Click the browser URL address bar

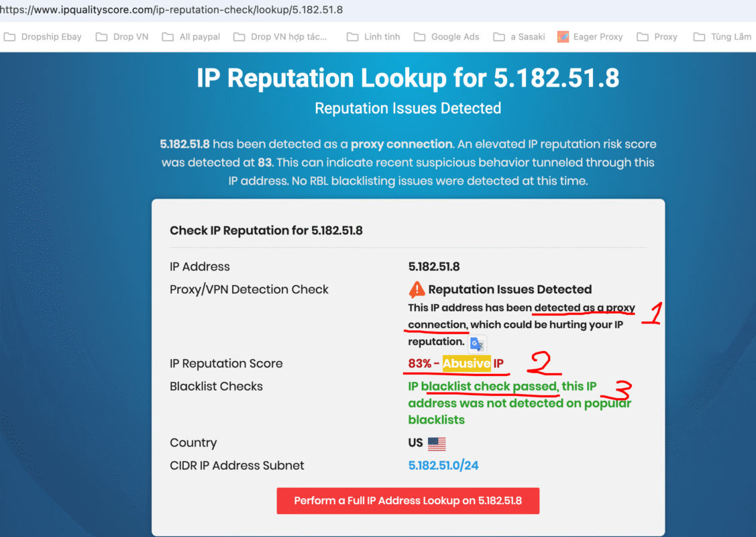point(378,9)
